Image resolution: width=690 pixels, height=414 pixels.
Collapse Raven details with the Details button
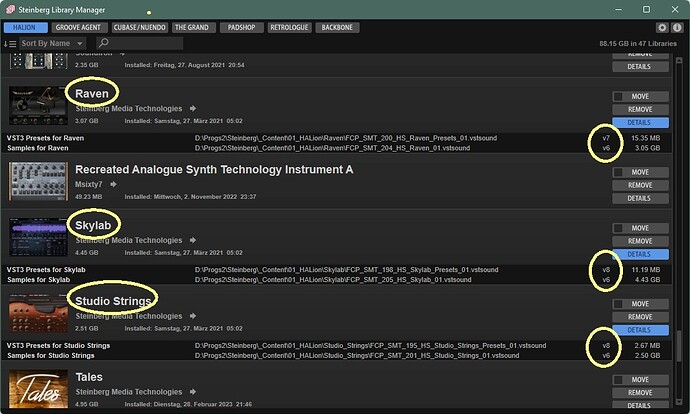point(640,122)
